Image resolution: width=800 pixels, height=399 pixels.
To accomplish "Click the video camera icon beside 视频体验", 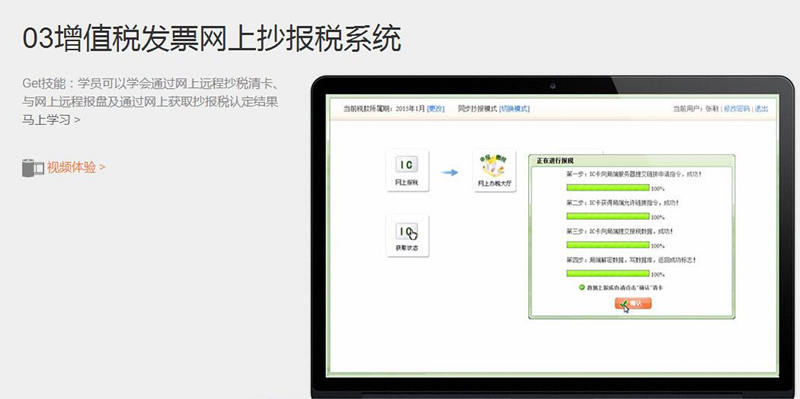I will (33, 168).
